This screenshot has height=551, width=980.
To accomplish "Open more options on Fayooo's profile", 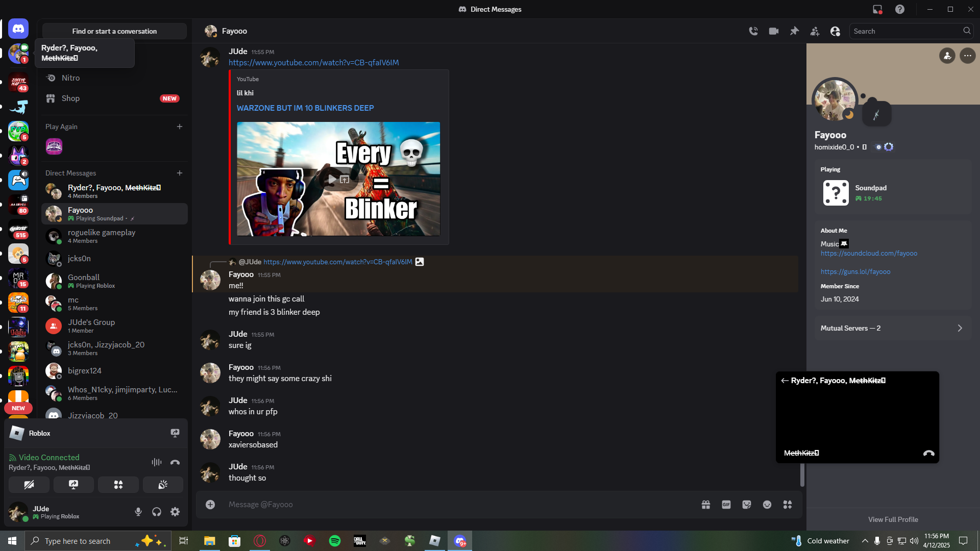I will (x=968, y=56).
